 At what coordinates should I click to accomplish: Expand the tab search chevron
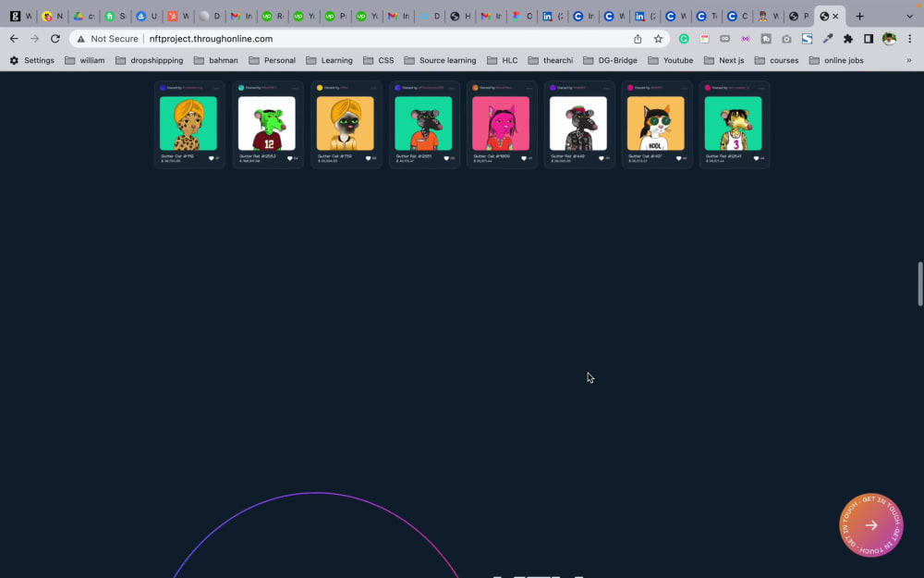pos(909,17)
